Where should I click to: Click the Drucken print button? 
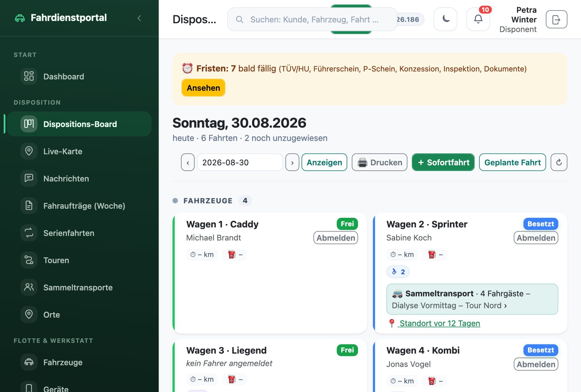click(379, 162)
